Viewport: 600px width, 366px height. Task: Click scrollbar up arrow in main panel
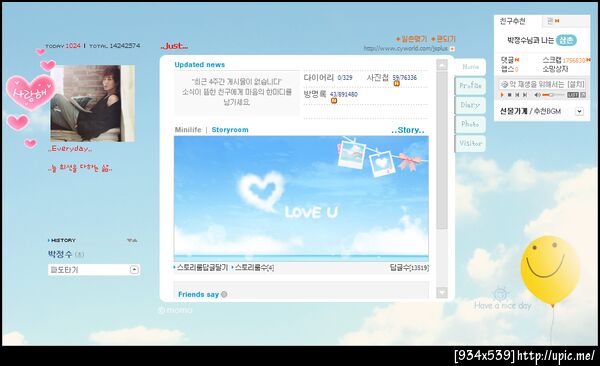pyautogui.click(x=442, y=65)
